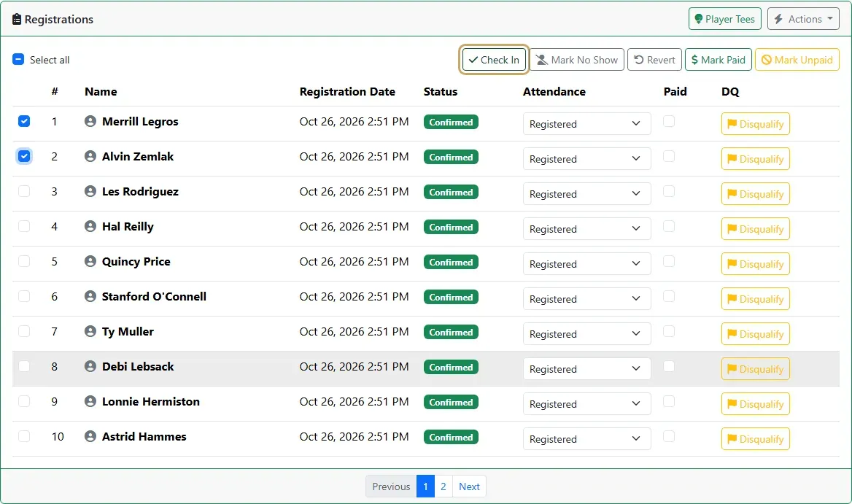Check the row checkbox for Hal Reilly
This screenshot has width=852, height=504.
[24, 226]
